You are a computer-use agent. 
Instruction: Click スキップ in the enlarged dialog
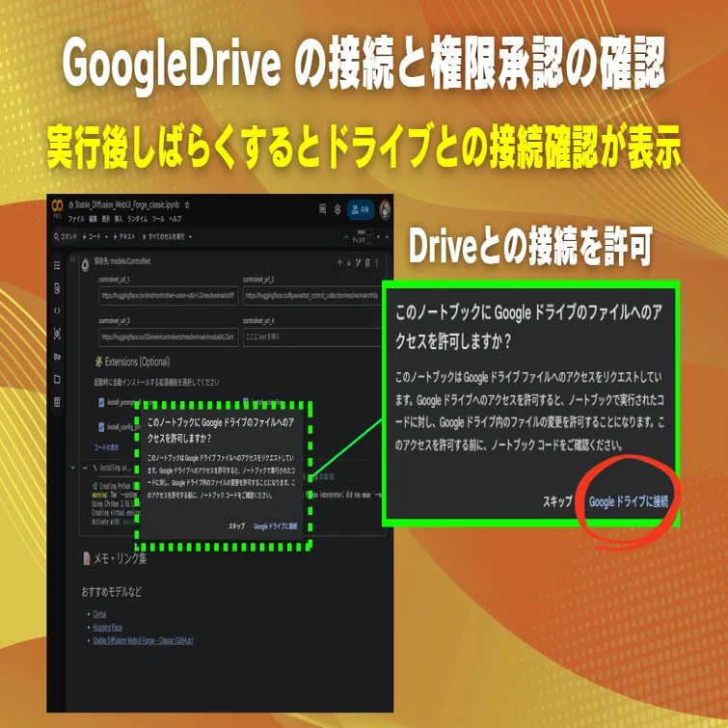557,501
